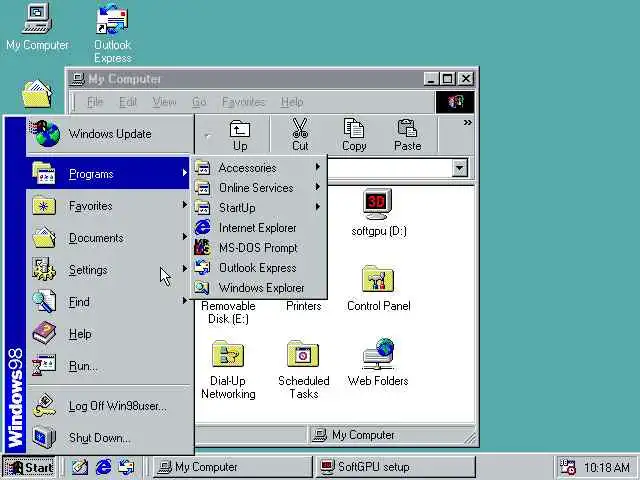640x480 pixels.
Task: Click Show Desktop quick launch icon
Action: tap(80, 467)
